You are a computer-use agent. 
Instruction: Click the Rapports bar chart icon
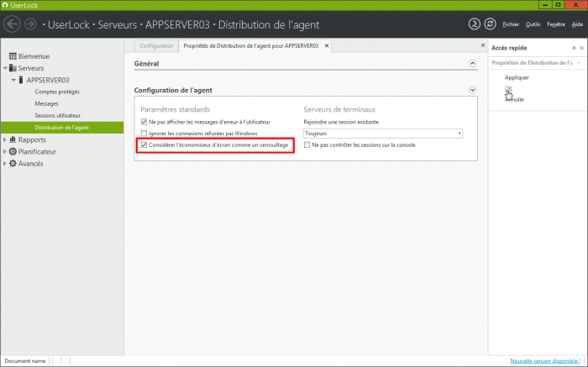[13, 139]
